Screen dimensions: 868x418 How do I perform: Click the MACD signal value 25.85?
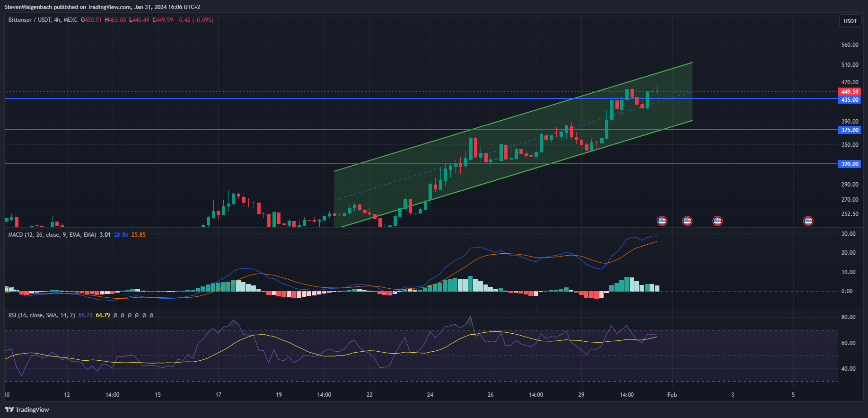pyautogui.click(x=139, y=235)
